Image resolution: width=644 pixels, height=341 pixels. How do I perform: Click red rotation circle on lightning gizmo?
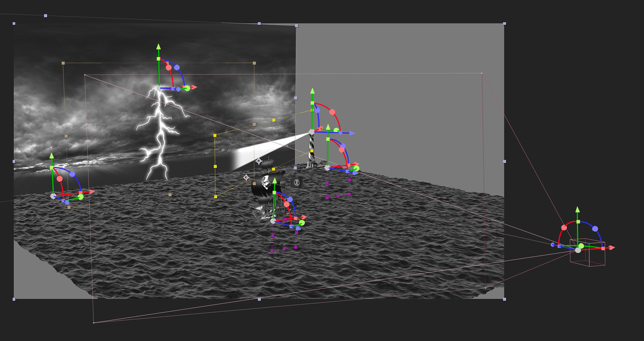(169, 68)
